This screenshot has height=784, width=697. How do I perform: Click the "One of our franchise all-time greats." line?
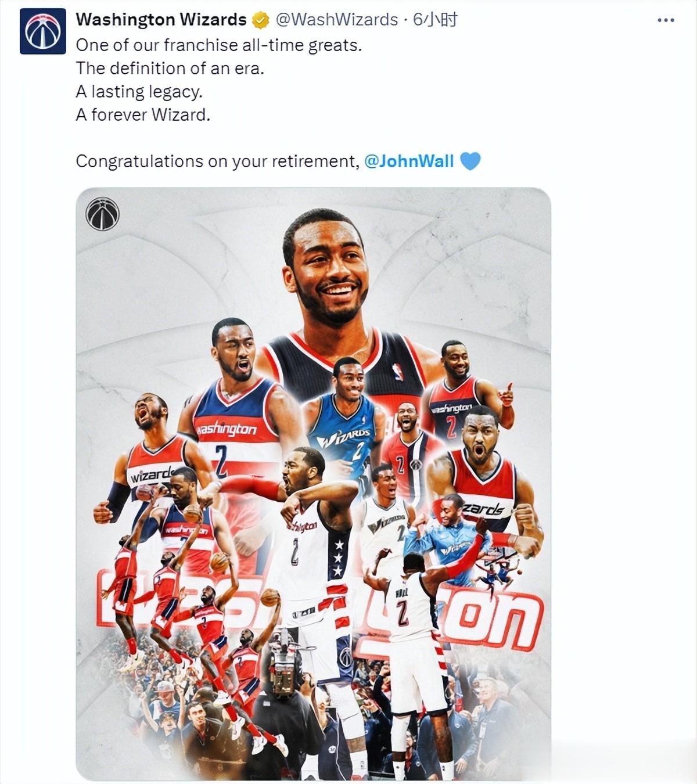coord(219,45)
